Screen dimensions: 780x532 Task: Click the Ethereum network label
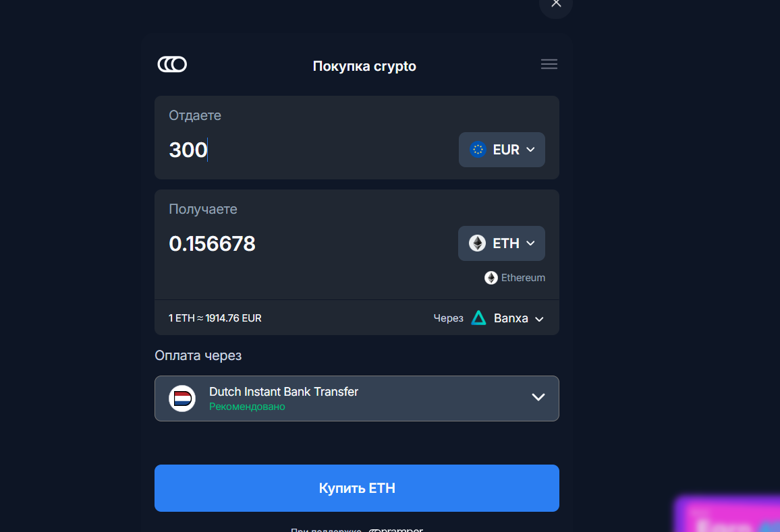coord(523,278)
